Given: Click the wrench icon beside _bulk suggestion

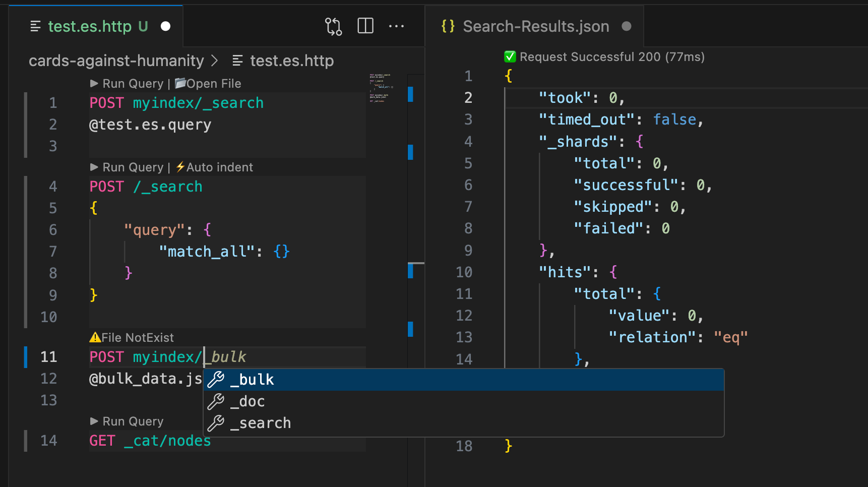Looking at the screenshot, I should pos(216,380).
